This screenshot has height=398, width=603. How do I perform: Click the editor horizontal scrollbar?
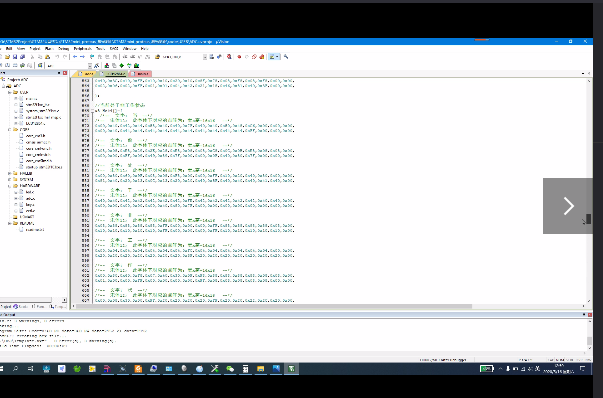point(274,306)
